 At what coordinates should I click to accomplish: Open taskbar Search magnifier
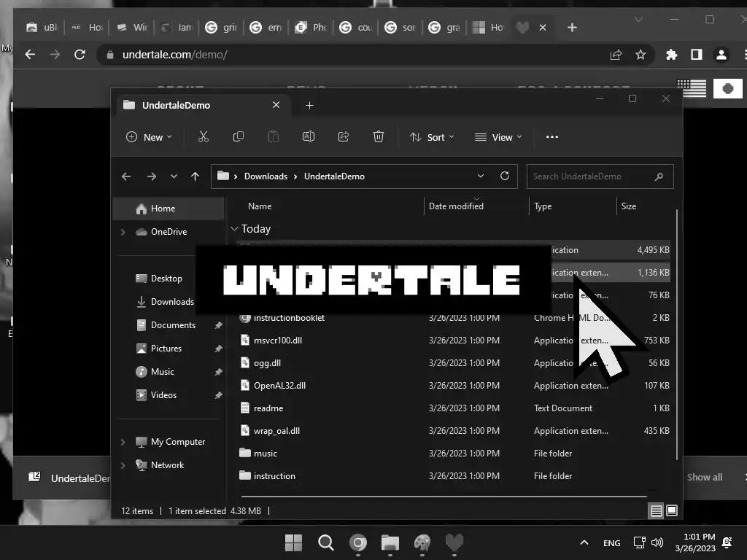[326, 542]
